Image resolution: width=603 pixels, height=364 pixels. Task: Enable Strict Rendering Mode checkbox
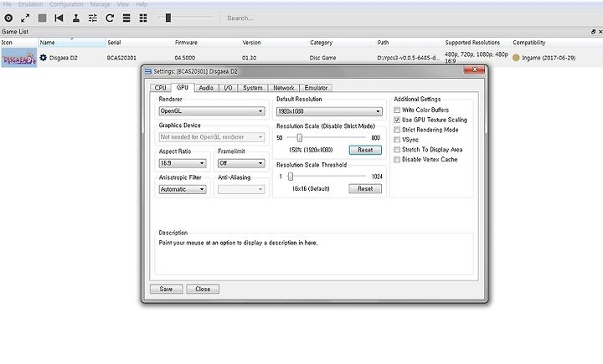click(397, 130)
